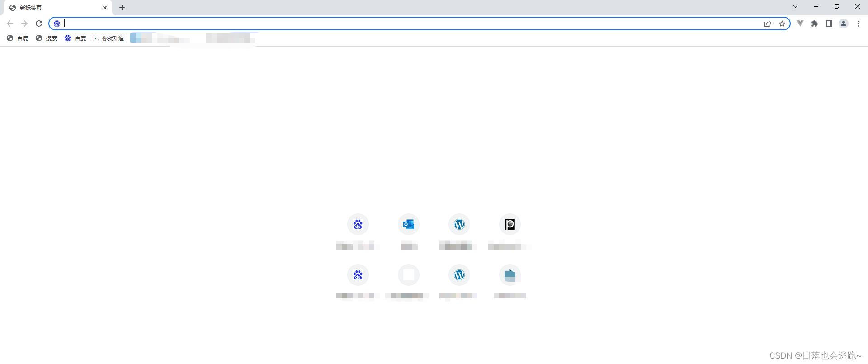Close the Chrome window
The height and width of the screenshot is (364, 868).
coord(858,7)
